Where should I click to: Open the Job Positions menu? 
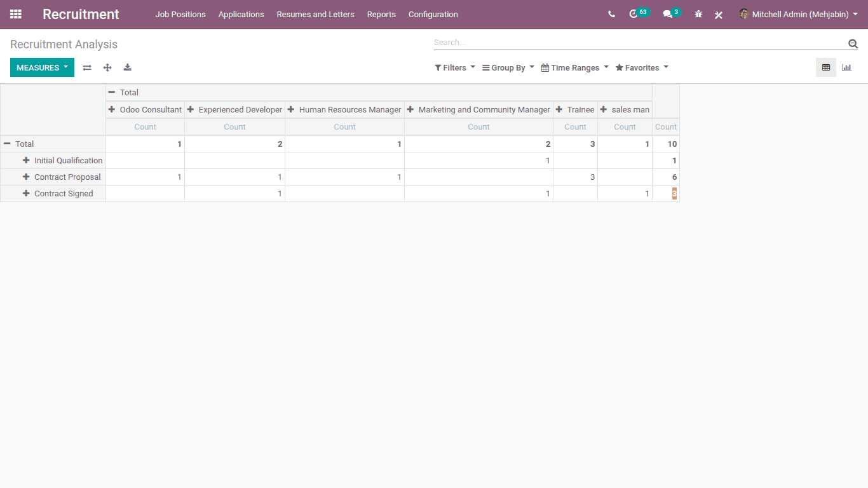click(x=180, y=14)
